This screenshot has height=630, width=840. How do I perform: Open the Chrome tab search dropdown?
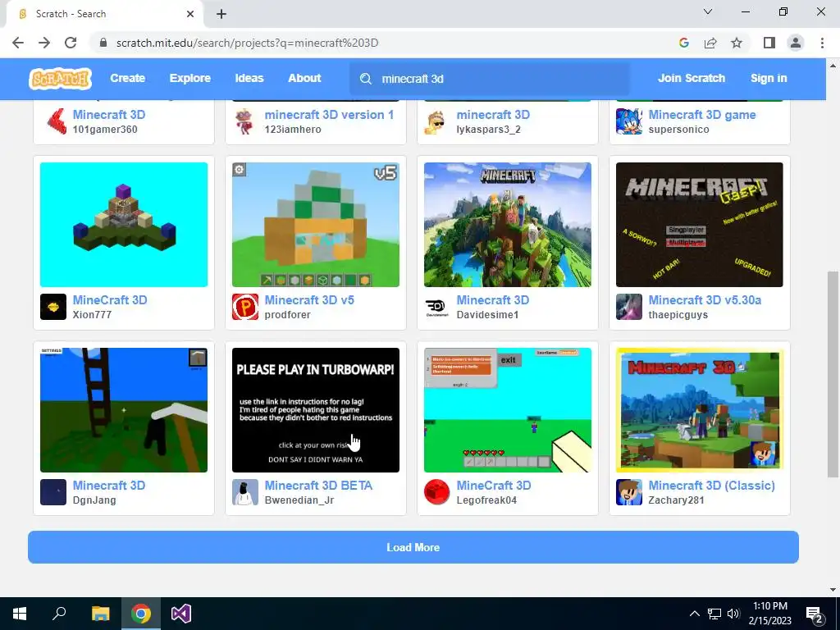pos(708,11)
